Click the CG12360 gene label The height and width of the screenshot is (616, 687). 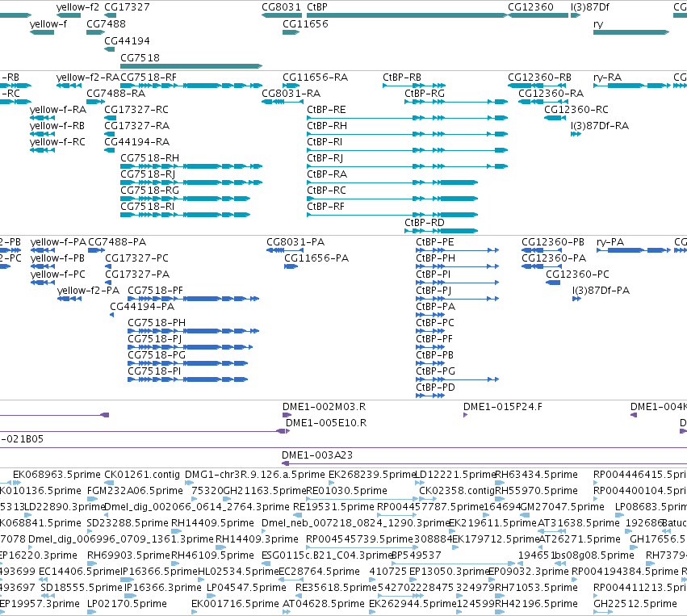point(530,7)
